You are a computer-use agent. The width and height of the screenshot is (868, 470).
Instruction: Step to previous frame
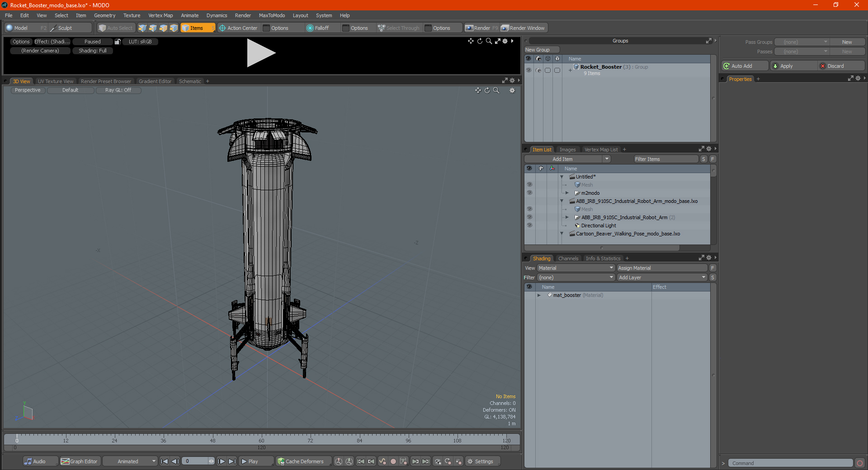point(175,461)
